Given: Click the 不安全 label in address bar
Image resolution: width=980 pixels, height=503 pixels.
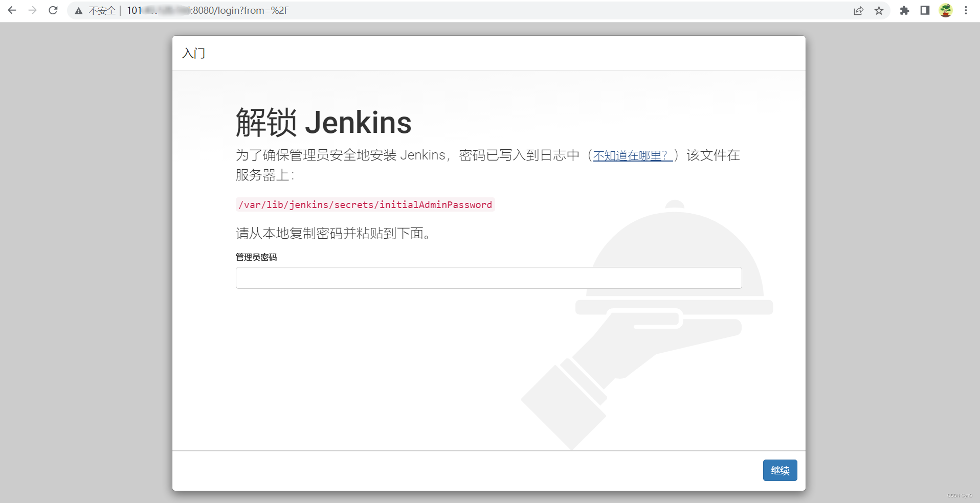Looking at the screenshot, I should click(102, 11).
